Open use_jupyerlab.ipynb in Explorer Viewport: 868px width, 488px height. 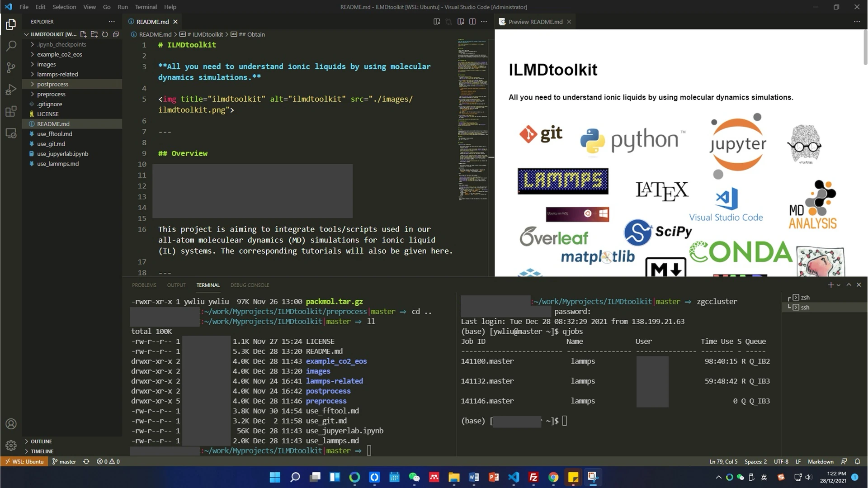(72, 154)
